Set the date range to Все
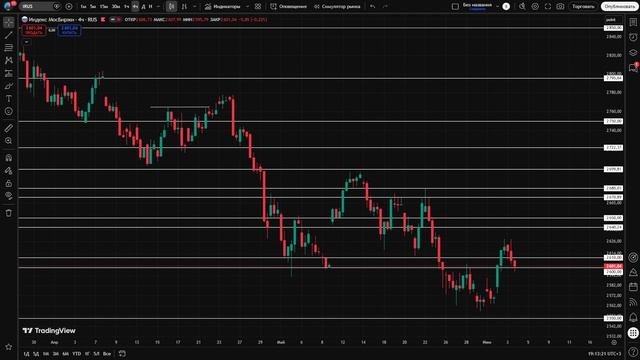The width and height of the screenshot is (640, 360). pyautogui.click(x=107, y=353)
